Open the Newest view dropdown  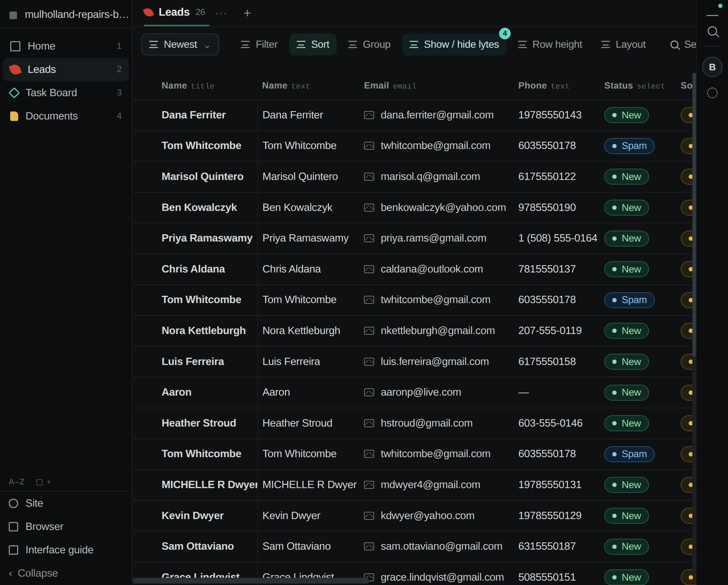coord(180,44)
